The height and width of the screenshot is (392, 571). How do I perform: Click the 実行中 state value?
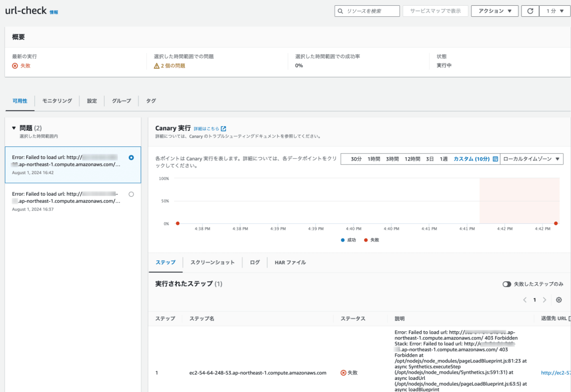pyautogui.click(x=444, y=65)
